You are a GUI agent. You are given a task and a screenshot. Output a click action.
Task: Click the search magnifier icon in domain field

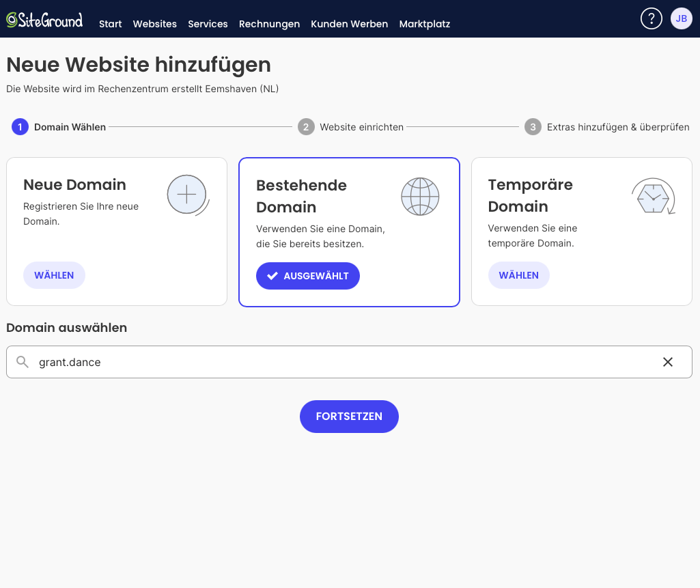coord(23,362)
